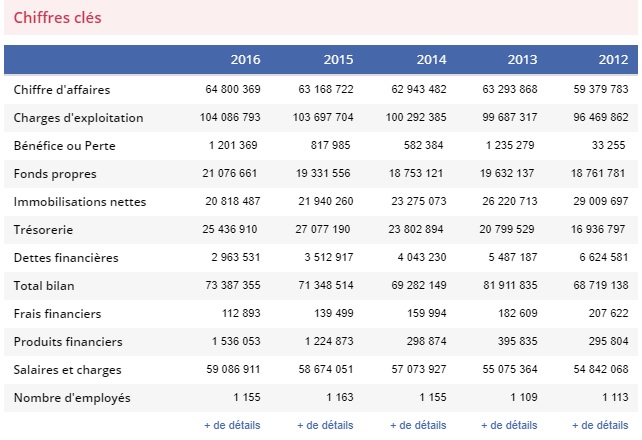Show more details for the 2013 column
The width and height of the screenshot is (642, 440).
click(x=511, y=425)
